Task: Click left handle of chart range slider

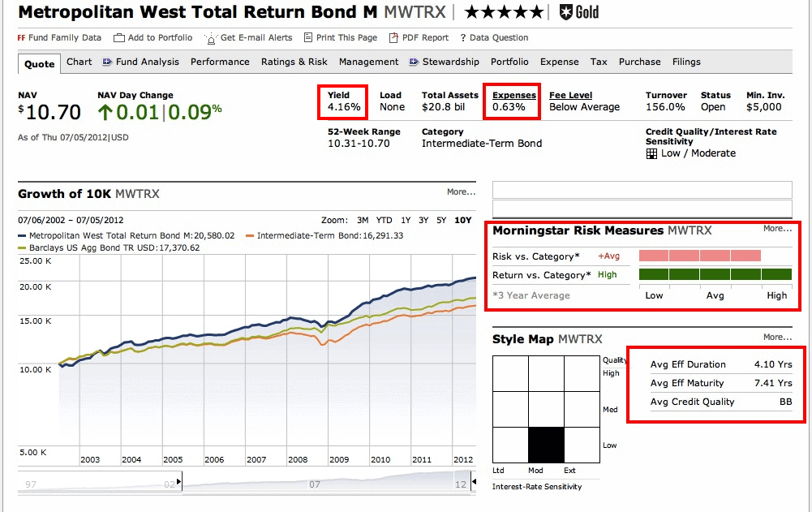Action: 178,482
